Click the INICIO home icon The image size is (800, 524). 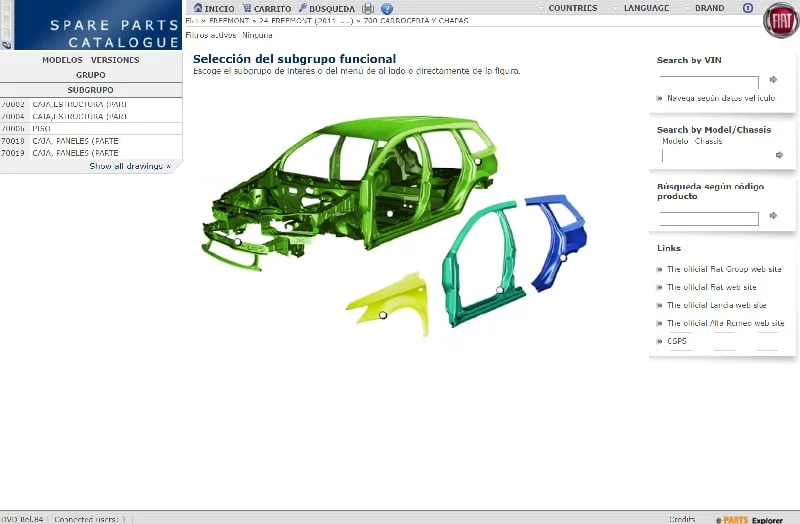[198, 8]
